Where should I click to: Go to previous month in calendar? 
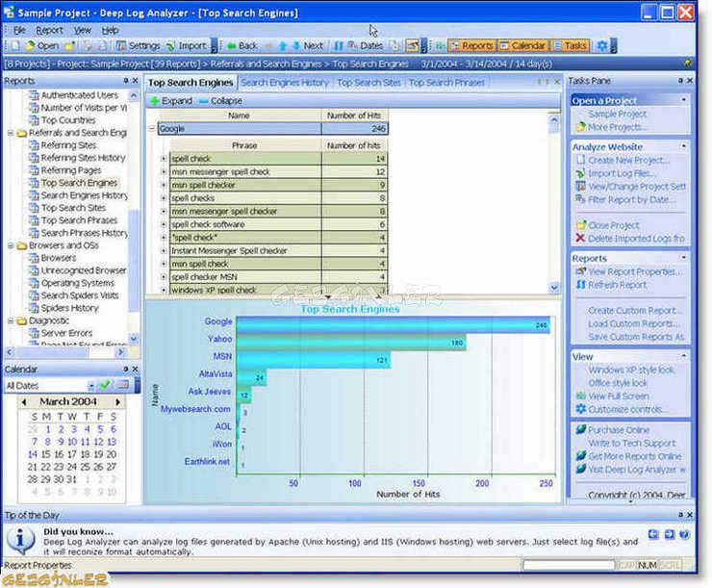pos(24,402)
